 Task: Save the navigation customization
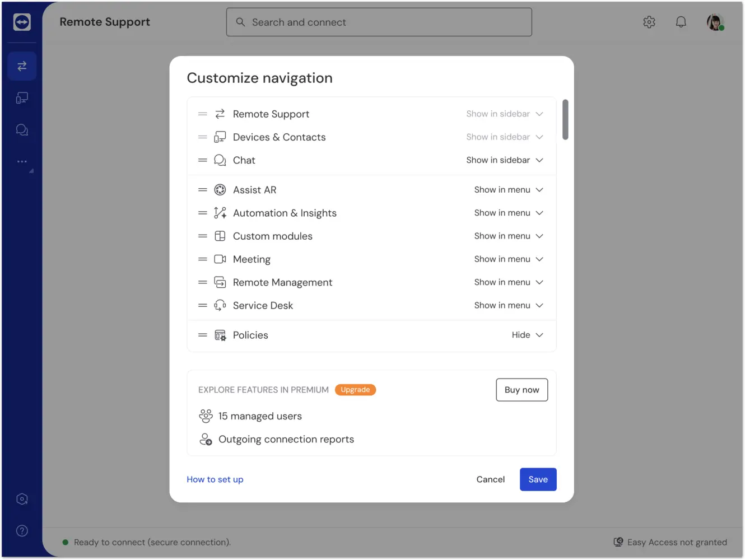(538, 479)
